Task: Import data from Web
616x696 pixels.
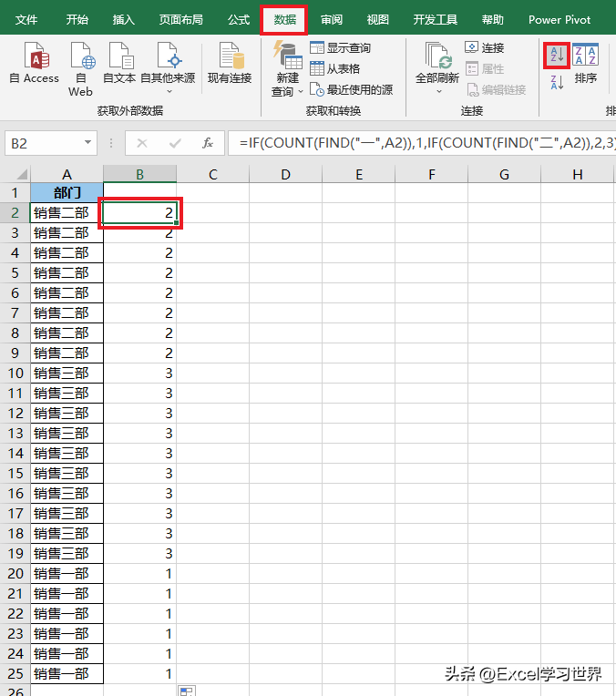Action: pos(81,69)
